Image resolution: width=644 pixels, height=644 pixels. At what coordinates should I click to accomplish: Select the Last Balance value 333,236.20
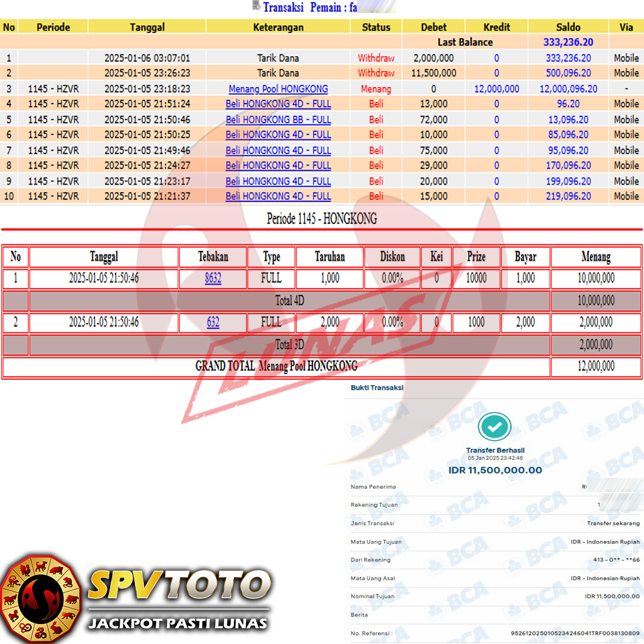pyautogui.click(x=568, y=43)
